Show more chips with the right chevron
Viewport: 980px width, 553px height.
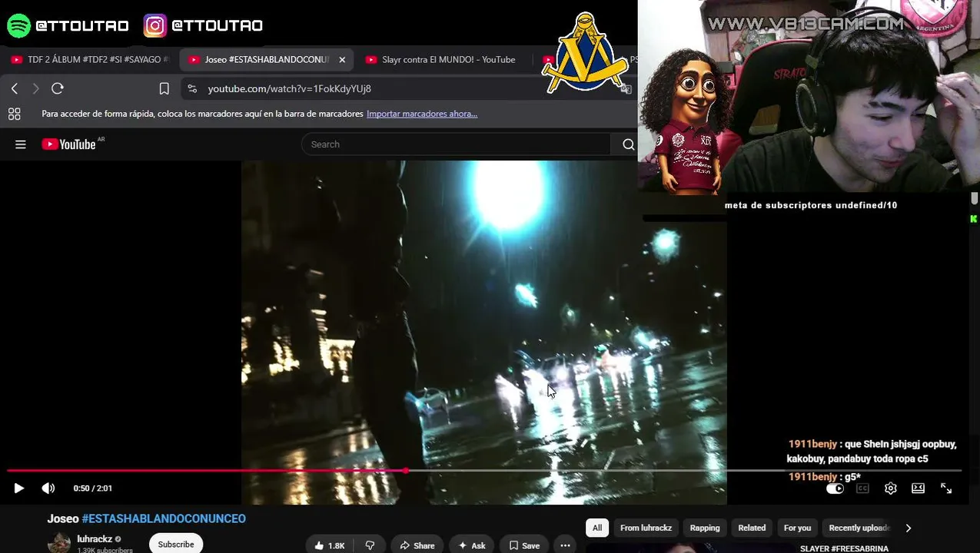coord(909,528)
